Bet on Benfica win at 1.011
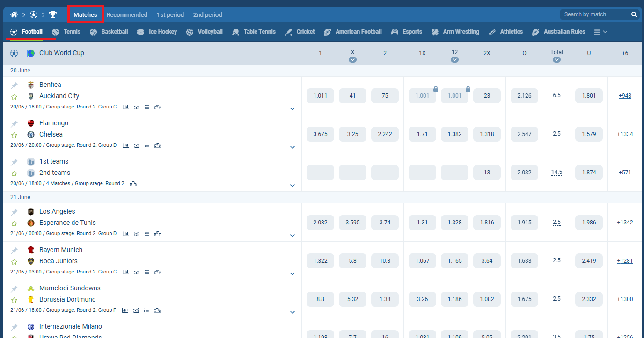 (320, 96)
